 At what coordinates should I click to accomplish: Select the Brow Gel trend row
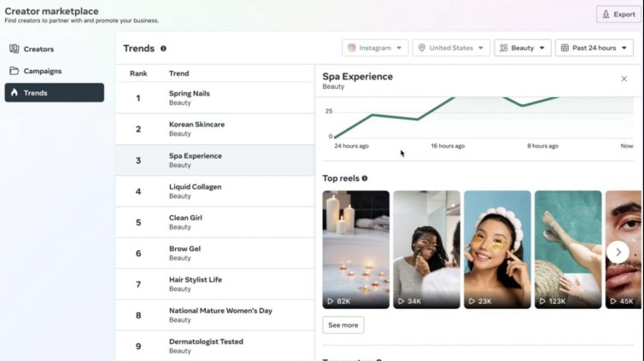(x=215, y=253)
